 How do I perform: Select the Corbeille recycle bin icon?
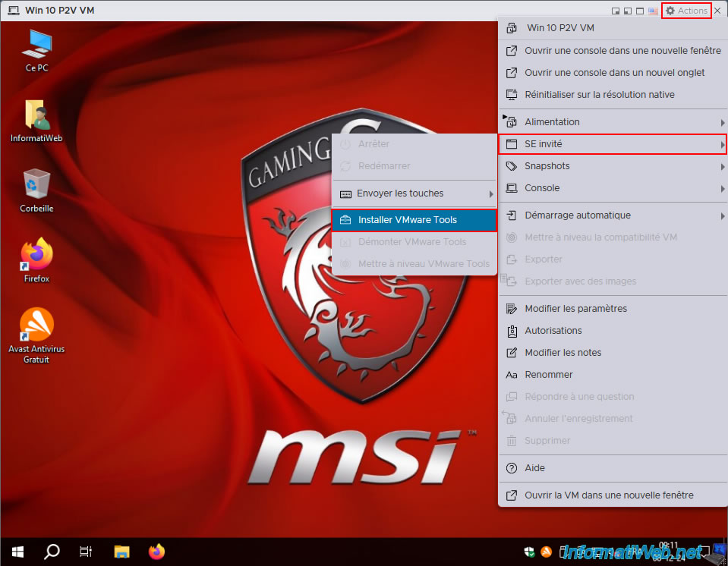36,190
